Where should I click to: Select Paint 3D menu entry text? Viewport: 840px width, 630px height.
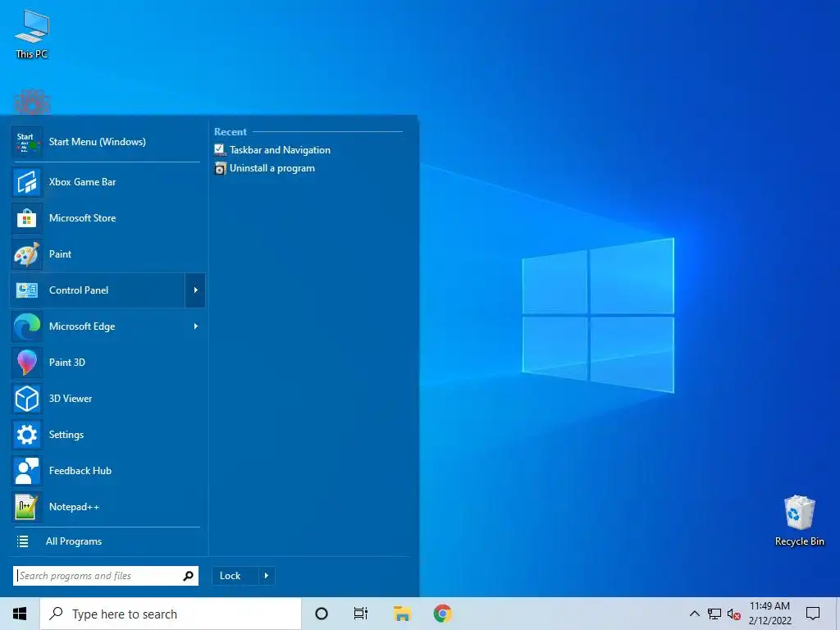tap(67, 363)
